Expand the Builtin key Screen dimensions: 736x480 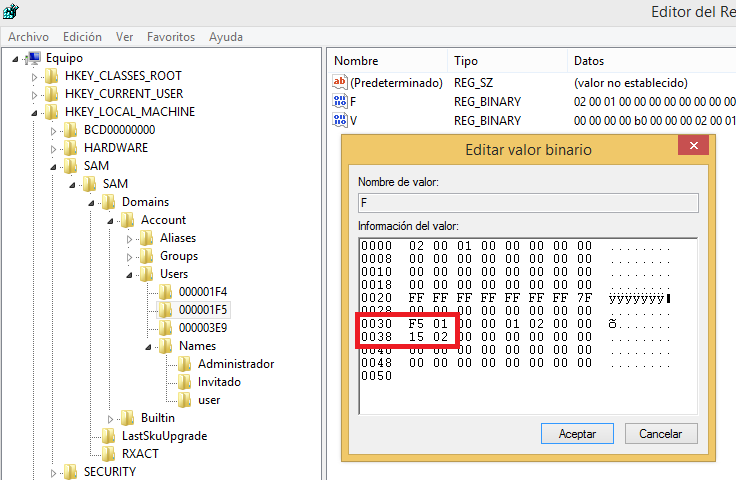110,418
